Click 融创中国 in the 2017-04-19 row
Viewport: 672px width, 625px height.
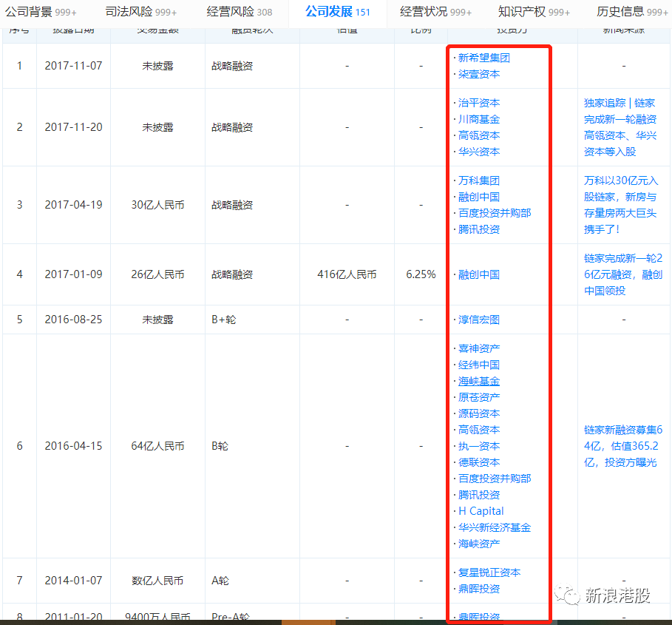click(479, 197)
